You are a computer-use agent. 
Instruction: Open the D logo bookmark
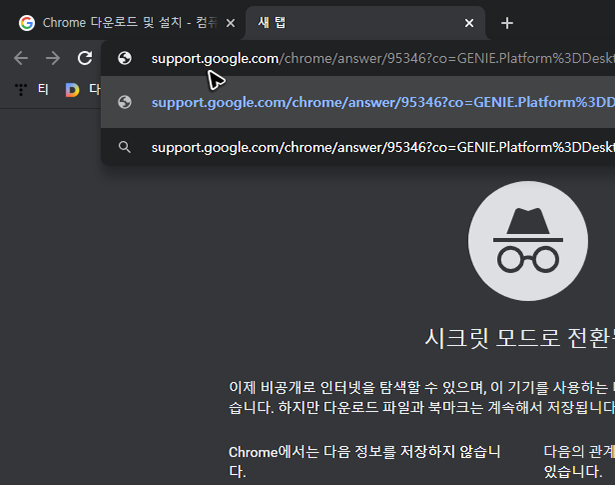point(72,90)
